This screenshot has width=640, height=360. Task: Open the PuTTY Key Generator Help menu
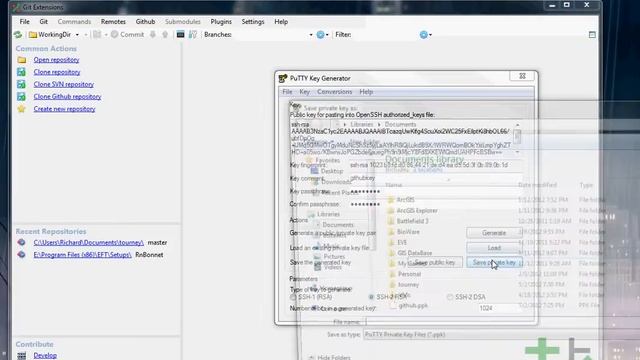(x=366, y=92)
